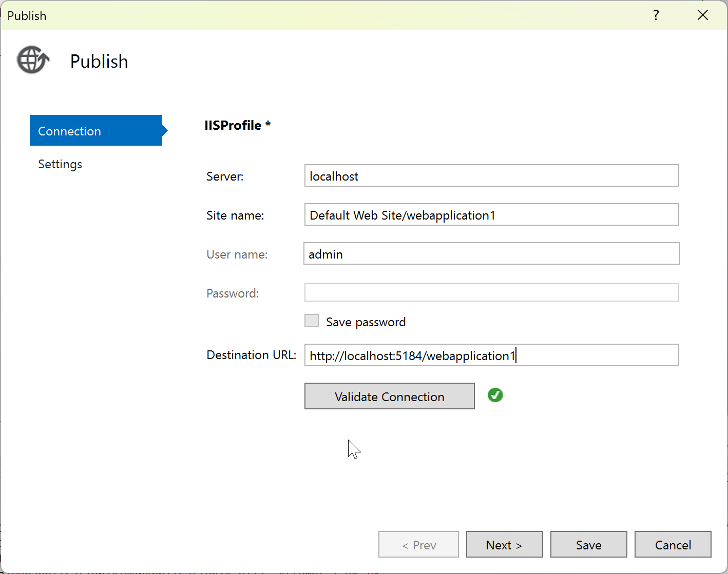Open help via the question mark icon
Image resolution: width=728 pixels, height=574 pixels.
656,15
